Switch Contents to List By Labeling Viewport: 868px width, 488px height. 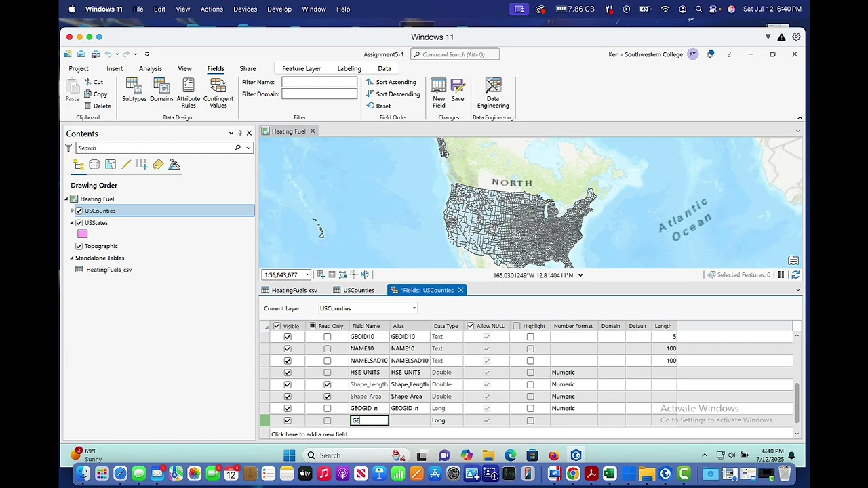158,165
